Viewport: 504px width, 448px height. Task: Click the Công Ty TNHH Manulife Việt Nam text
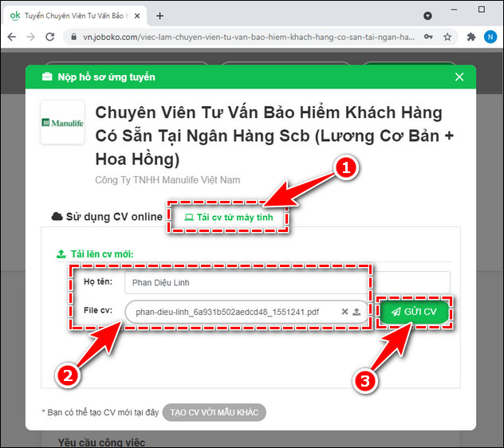[167, 180]
